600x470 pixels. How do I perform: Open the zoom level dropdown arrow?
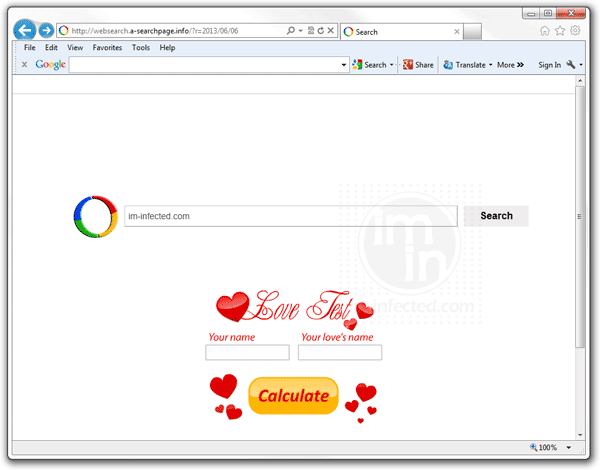point(569,447)
